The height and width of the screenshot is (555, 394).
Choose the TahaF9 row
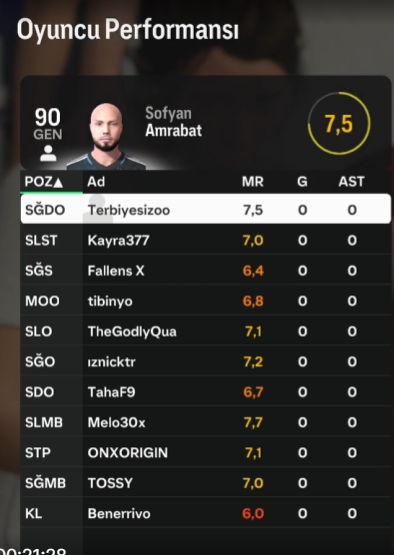pyautogui.click(x=206, y=392)
